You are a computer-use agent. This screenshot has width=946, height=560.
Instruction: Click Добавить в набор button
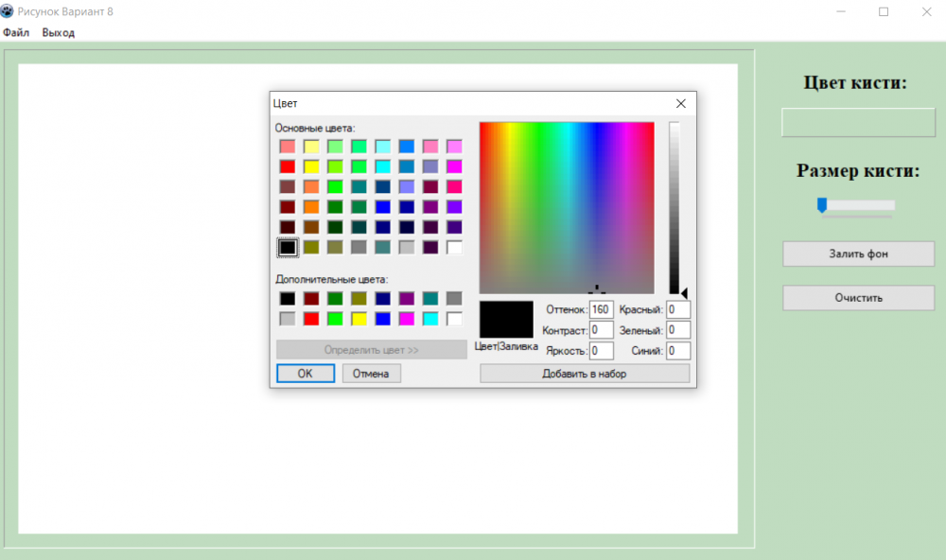point(585,374)
